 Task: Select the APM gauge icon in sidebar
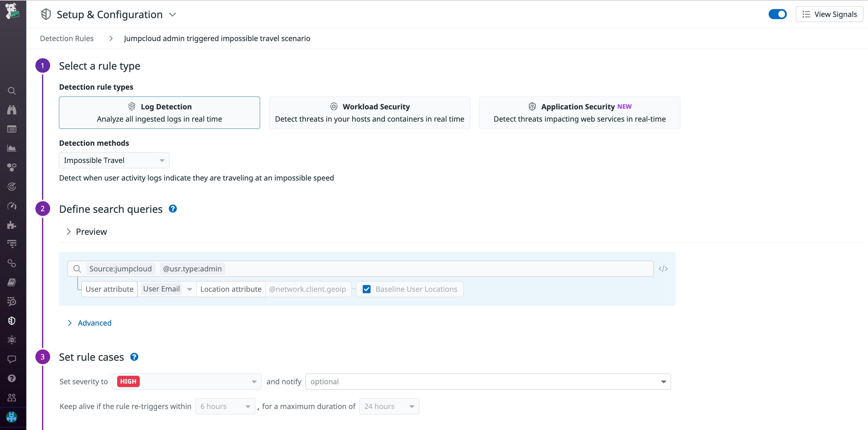12,206
